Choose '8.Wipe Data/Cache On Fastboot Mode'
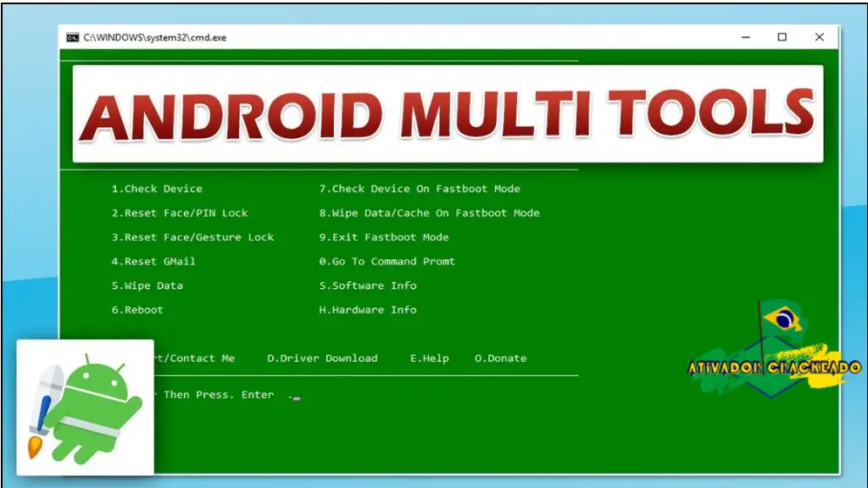This screenshot has width=868, height=488. click(429, 213)
